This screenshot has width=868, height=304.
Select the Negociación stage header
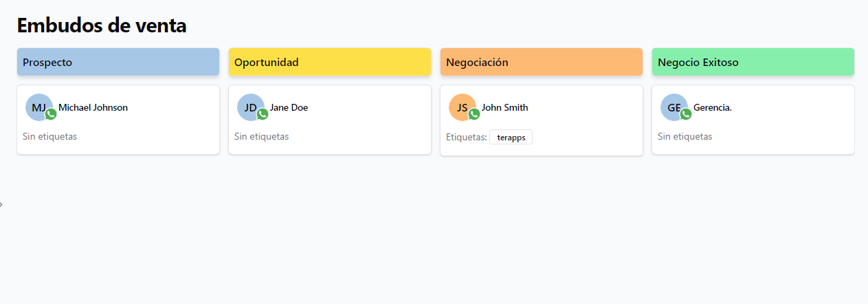click(542, 62)
